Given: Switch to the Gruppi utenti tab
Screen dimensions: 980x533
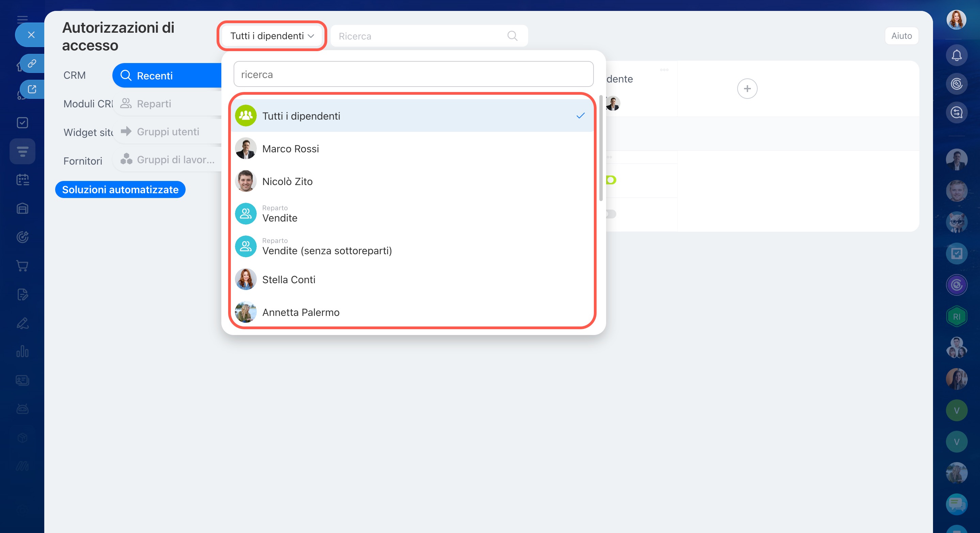Looking at the screenshot, I should (x=168, y=132).
